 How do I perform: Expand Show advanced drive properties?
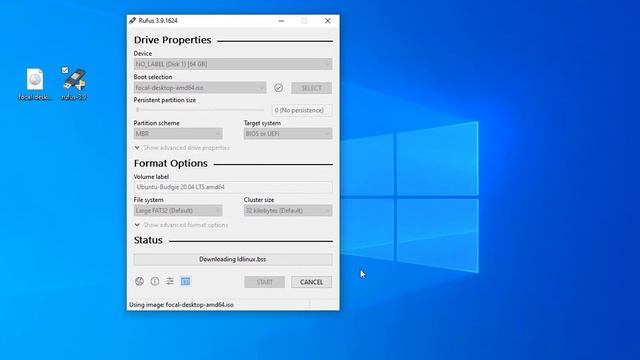pyautogui.click(x=182, y=148)
